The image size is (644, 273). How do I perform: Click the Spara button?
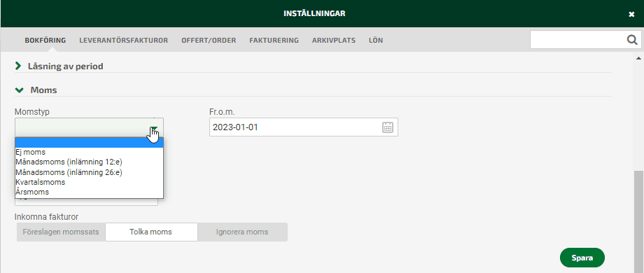[x=582, y=258]
